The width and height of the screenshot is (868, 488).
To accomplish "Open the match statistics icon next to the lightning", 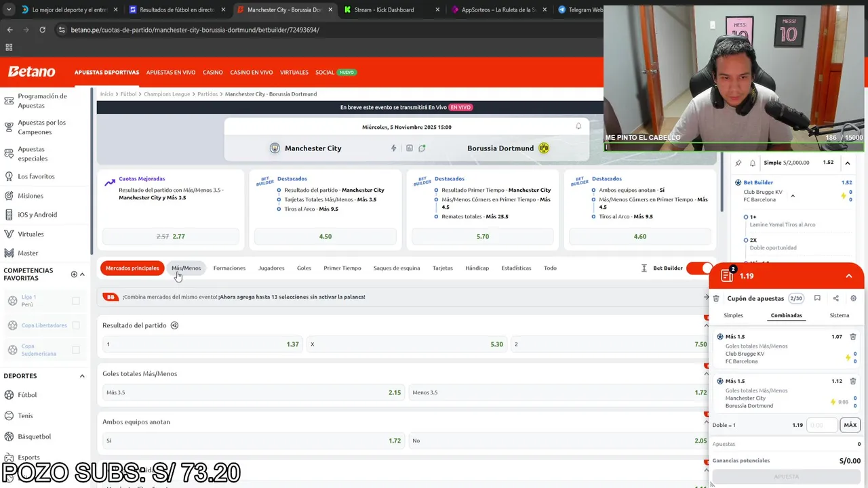I will coord(410,148).
